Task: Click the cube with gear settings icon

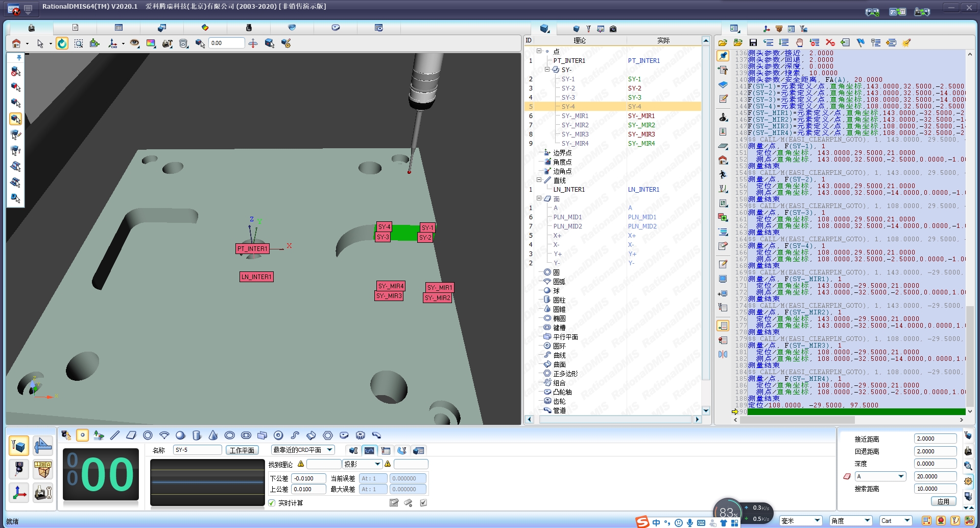Action: pos(286,43)
